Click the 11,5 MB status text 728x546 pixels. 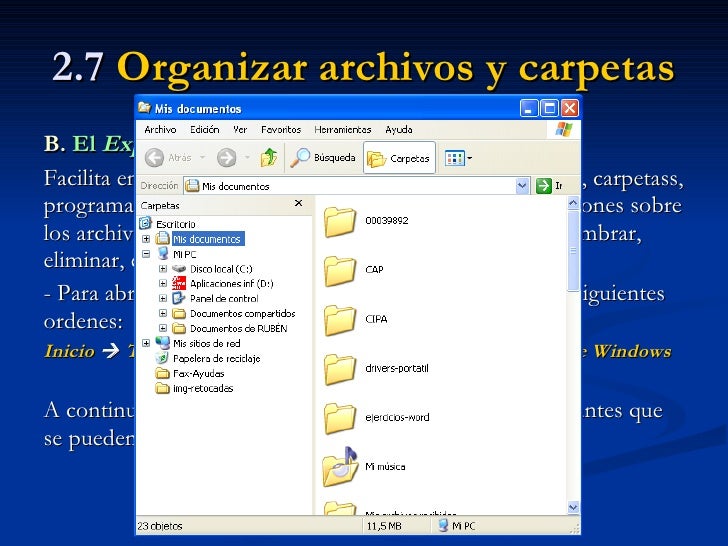384,526
